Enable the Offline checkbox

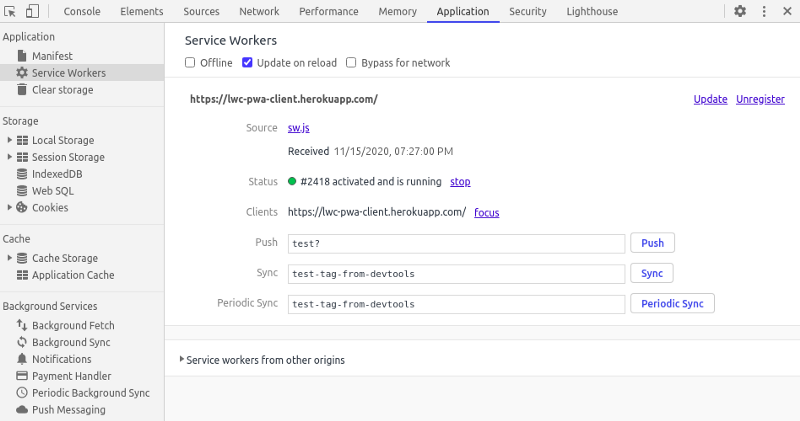(x=191, y=63)
